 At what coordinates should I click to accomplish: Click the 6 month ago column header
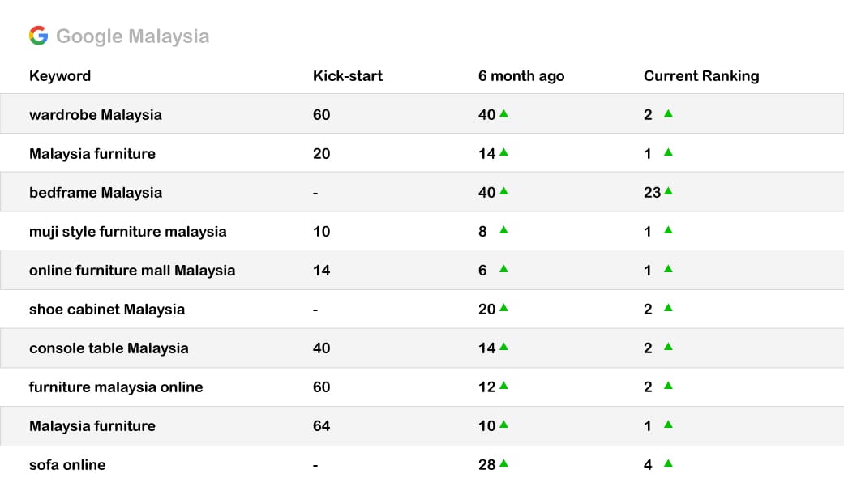521,76
